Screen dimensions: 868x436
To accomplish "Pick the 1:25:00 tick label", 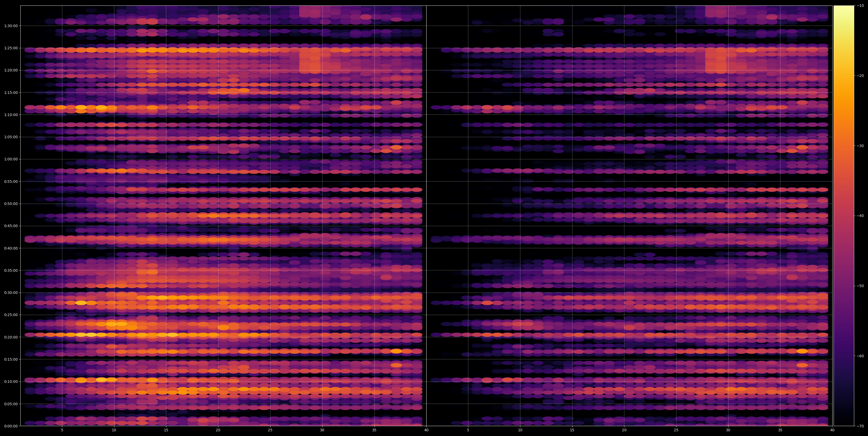I will pos(11,48).
